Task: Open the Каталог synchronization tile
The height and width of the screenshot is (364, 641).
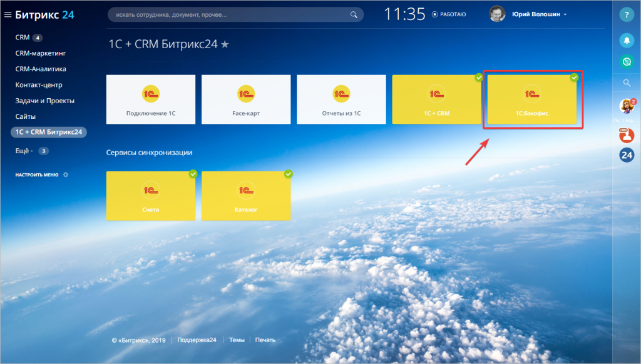Action: (246, 196)
